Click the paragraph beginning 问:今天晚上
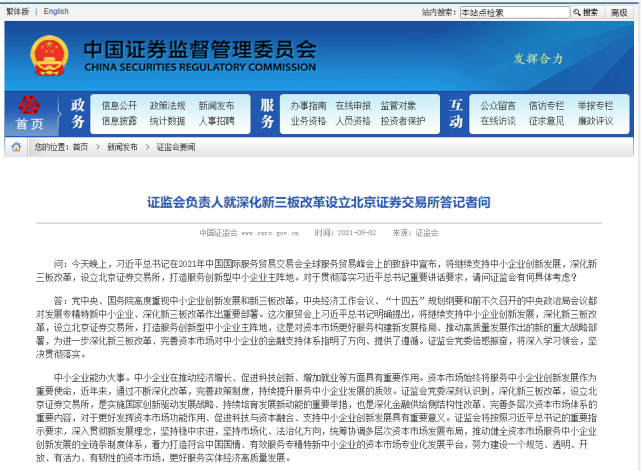Image resolution: width=641 pixels, height=471 pixels. [x=316, y=271]
